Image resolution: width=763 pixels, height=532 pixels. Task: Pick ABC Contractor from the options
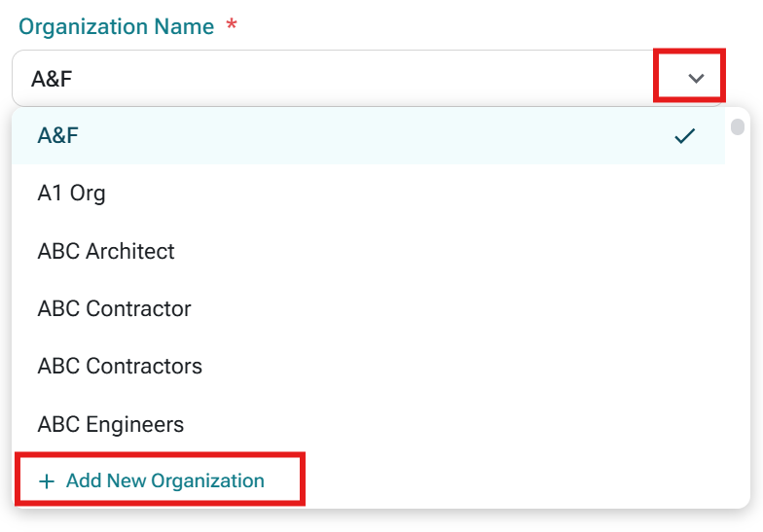368,308
